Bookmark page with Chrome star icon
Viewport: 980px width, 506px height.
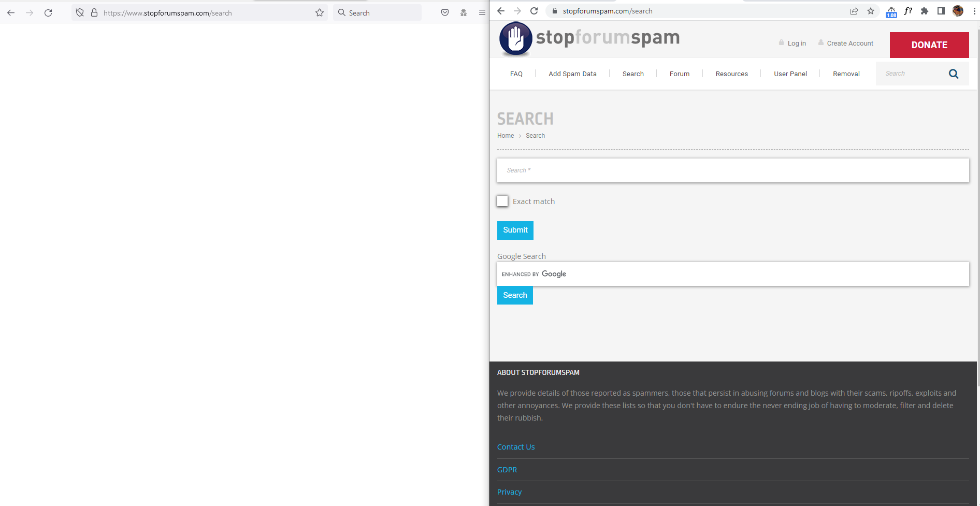[871, 11]
